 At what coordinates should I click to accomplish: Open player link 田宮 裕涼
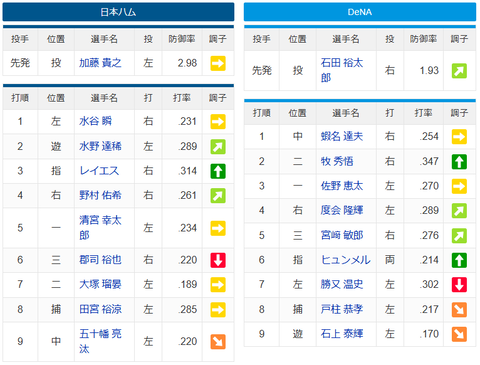click(x=100, y=309)
